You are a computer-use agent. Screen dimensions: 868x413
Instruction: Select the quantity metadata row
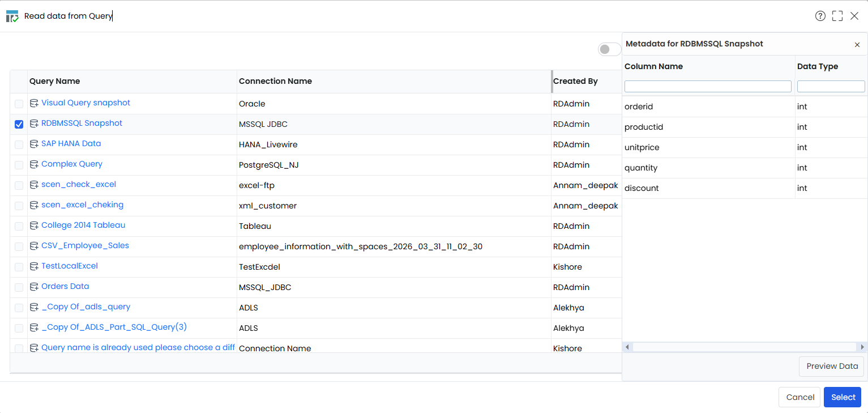pos(745,168)
